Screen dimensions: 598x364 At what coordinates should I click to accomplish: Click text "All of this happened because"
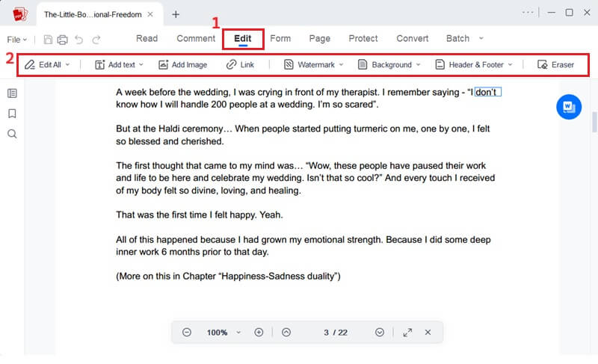pyautogui.click(x=176, y=240)
